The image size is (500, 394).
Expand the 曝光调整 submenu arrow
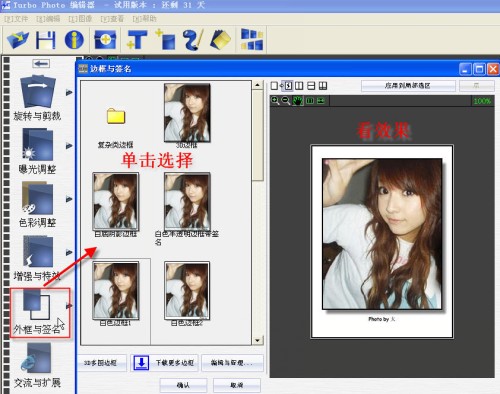coord(69,146)
